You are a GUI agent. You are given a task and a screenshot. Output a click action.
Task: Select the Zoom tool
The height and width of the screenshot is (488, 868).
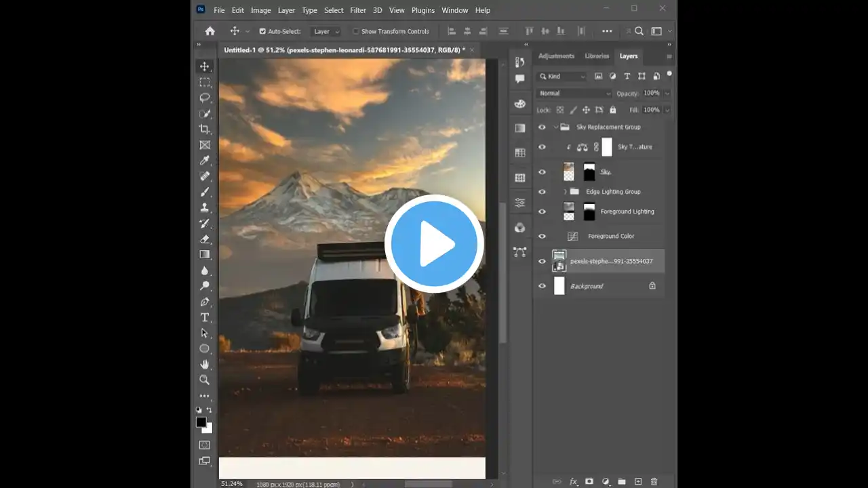(x=204, y=380)
